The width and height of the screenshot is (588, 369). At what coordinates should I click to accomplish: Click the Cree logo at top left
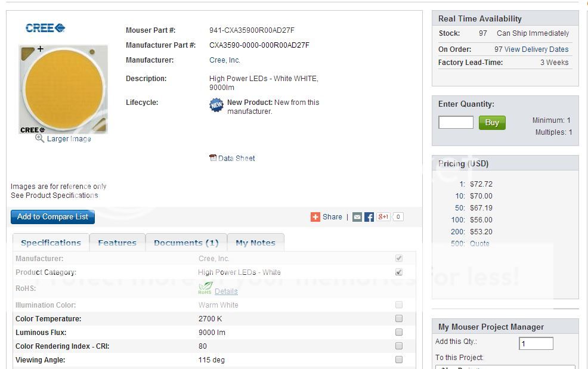pos(45,28)
